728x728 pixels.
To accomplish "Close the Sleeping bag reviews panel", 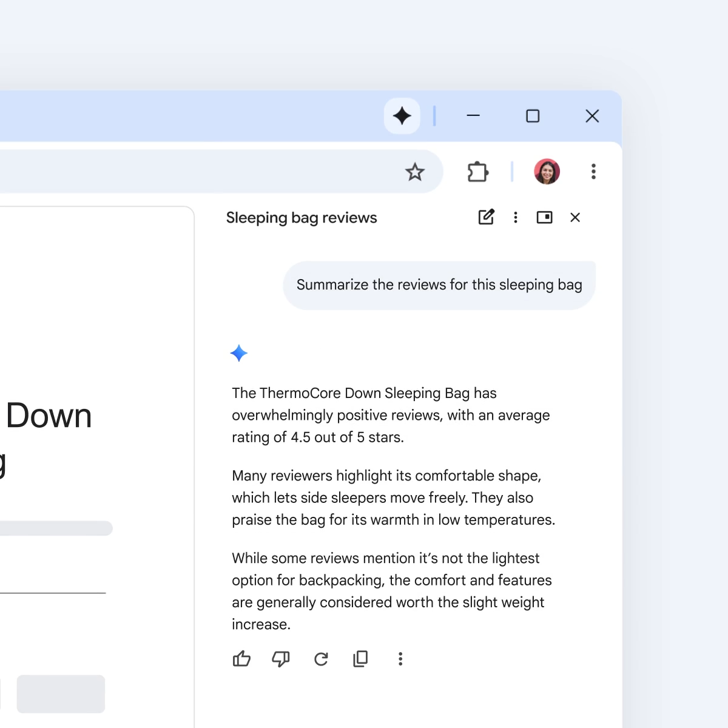I will pyautogui.click(x=575, y=217).
